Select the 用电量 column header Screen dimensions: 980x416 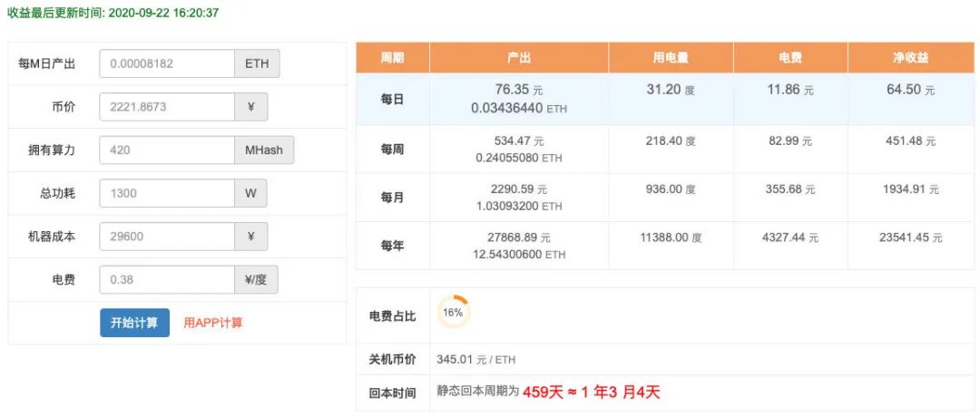point(671,58)
